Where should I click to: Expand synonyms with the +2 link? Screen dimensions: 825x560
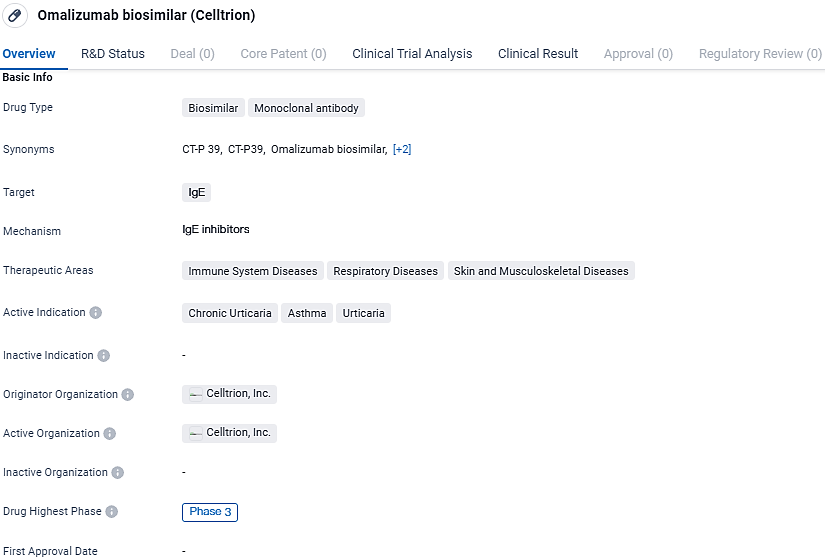tap(402, 150)
